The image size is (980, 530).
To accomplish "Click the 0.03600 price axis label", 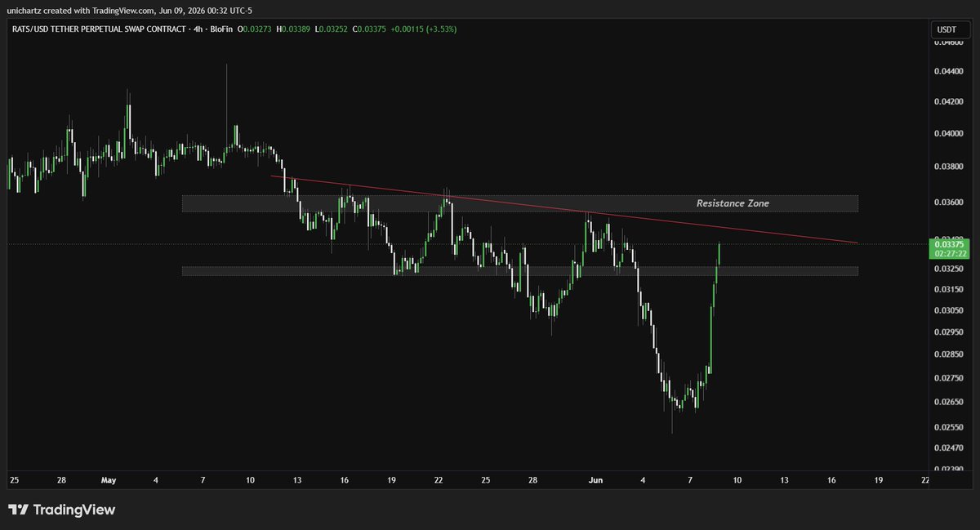I will (x=950, y=202).
